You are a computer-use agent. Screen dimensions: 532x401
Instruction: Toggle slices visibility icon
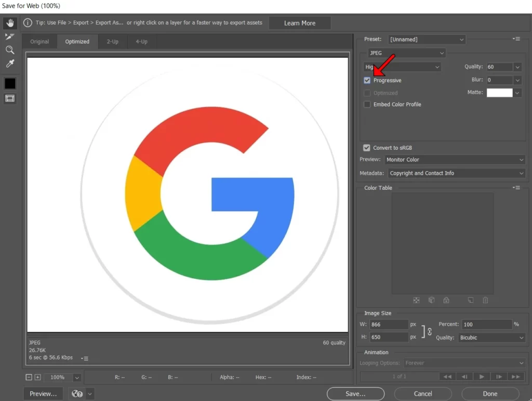click(x=10, y=98)
